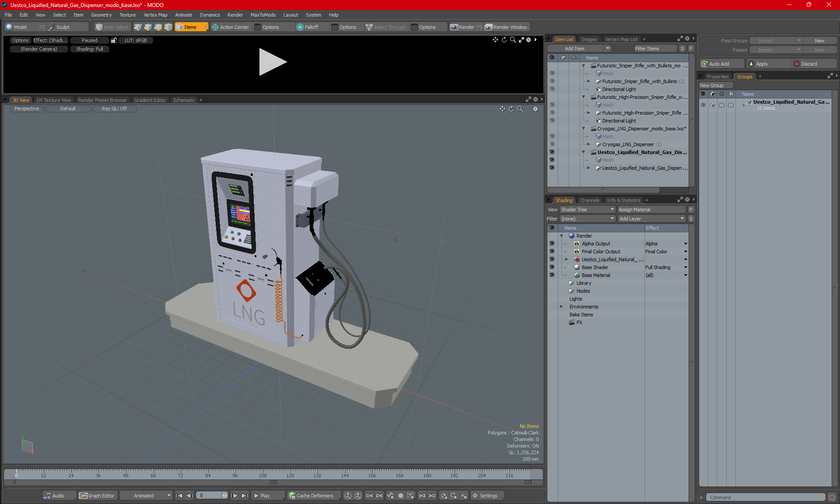The image size is (840, 504).
Task: Click preview pane zoom magnifier icon
Action: [x=513, y=40]
